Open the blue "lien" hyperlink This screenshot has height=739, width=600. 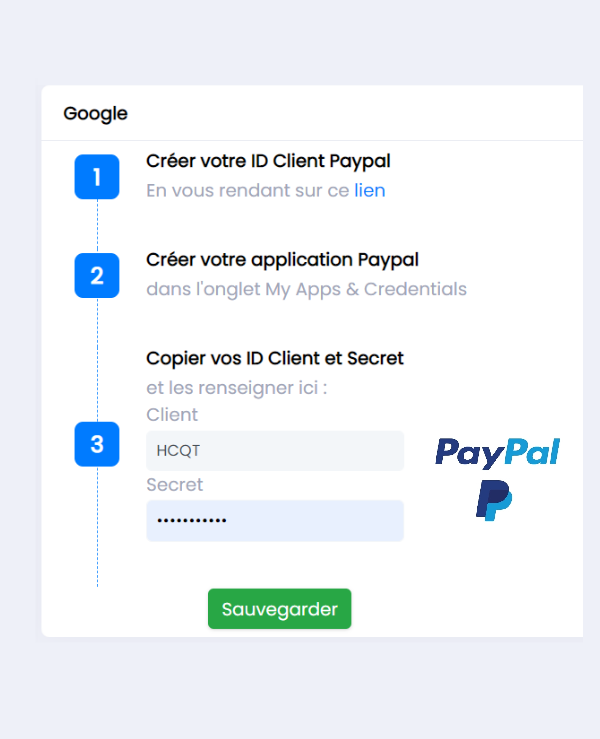pyautogui.click(x=369, y=190)
